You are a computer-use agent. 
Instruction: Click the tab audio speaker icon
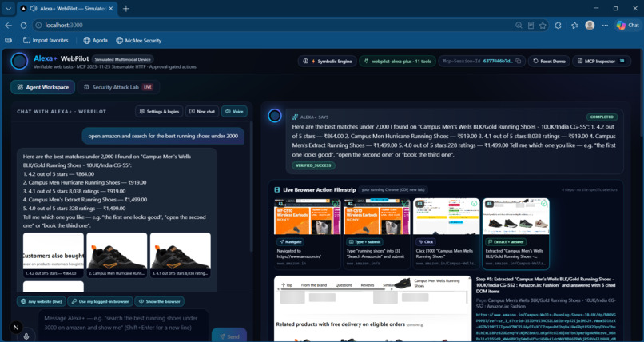[34, 8]
